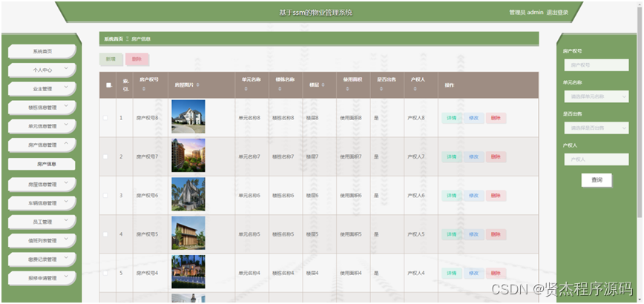Focus the 房产权号 search input field
This screenshot has width=644, height=304.
[x=597, y=65]
